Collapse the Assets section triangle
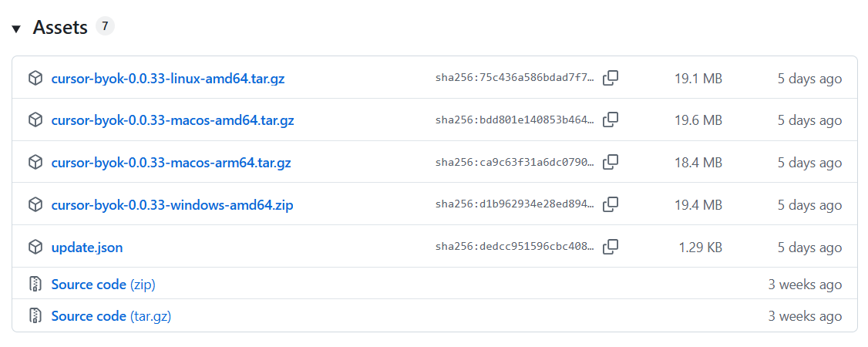Image resolution: width=868 pixels, height=347 pixels. click(x=16, y=28)
